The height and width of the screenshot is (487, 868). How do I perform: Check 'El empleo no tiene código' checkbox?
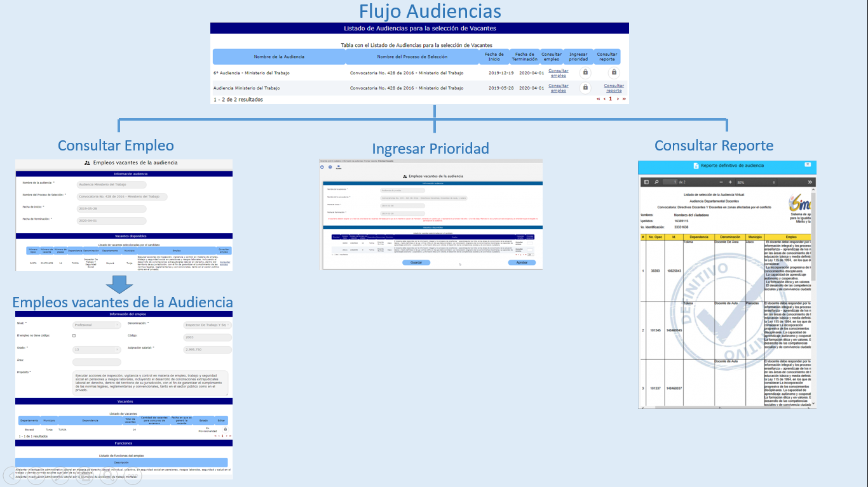74,336
